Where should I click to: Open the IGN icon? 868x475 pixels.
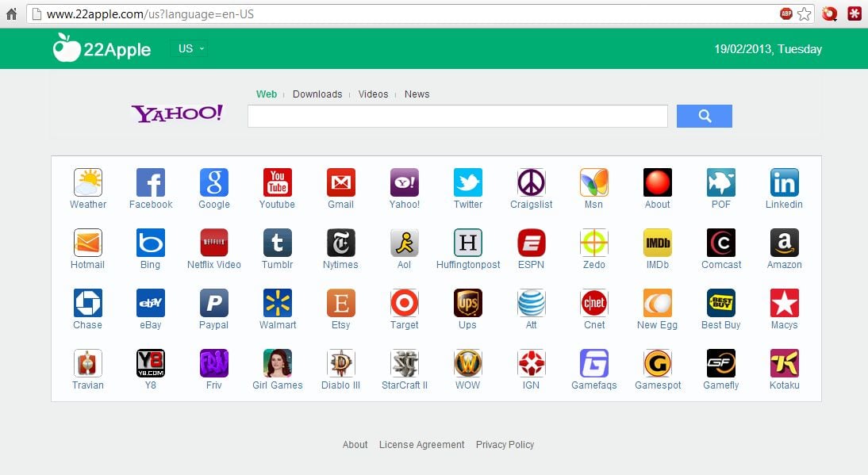tap(531, 363)
